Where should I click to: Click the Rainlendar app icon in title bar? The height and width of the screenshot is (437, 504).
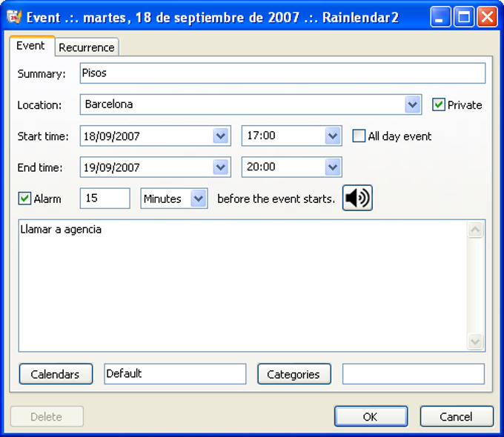(14, 17)
